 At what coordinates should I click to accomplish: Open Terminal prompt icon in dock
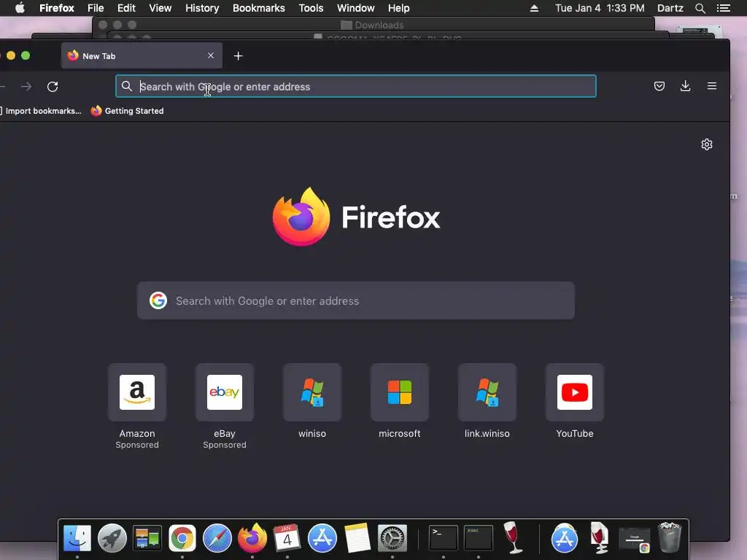click(443, 537)
